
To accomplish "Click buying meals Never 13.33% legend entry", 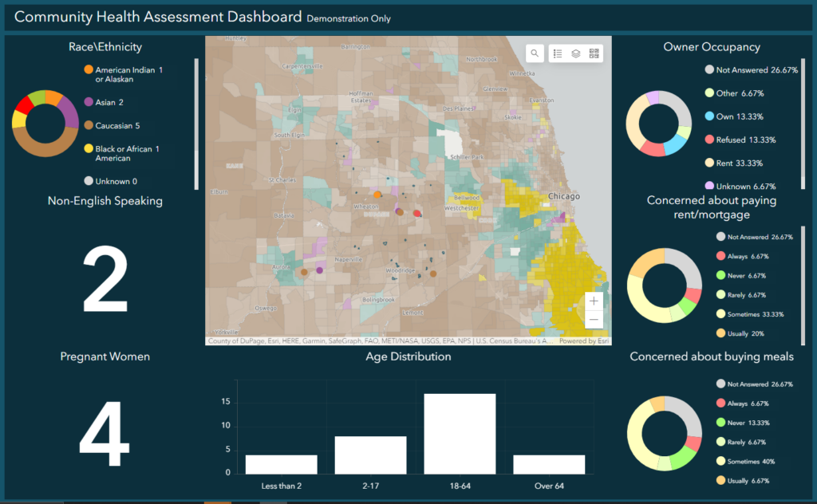I will pos(743,423).
